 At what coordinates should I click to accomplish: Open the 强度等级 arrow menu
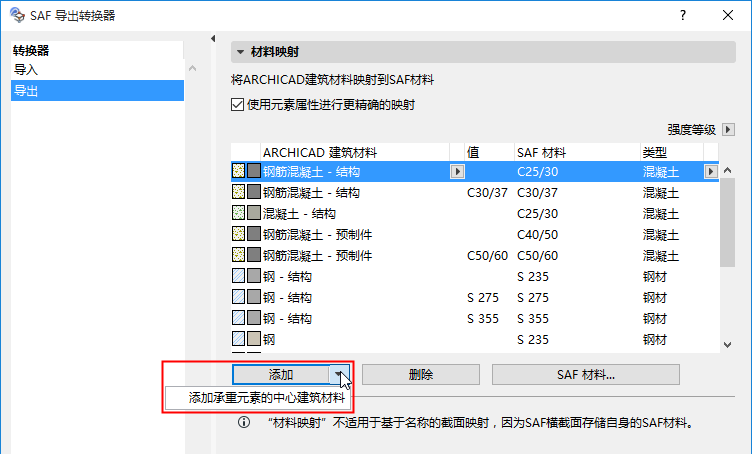pos(728,129)
